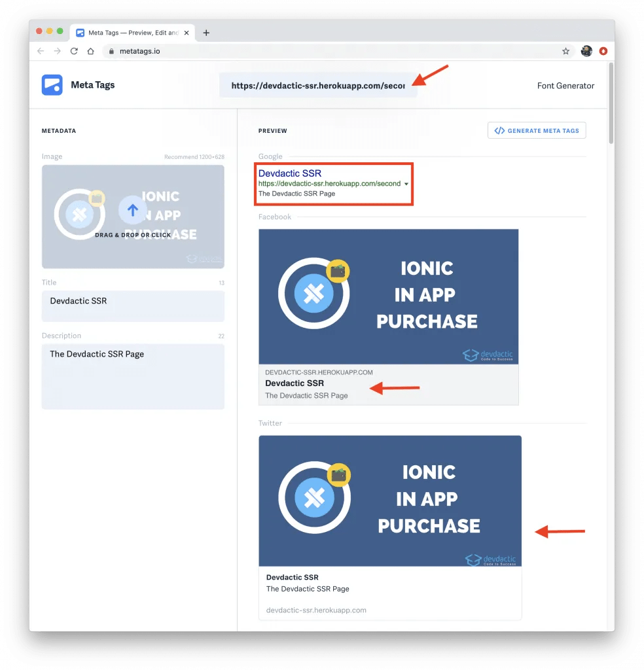The image size is (644, 670).
Task: Click the forward navigation arrow
Action: 58,50
